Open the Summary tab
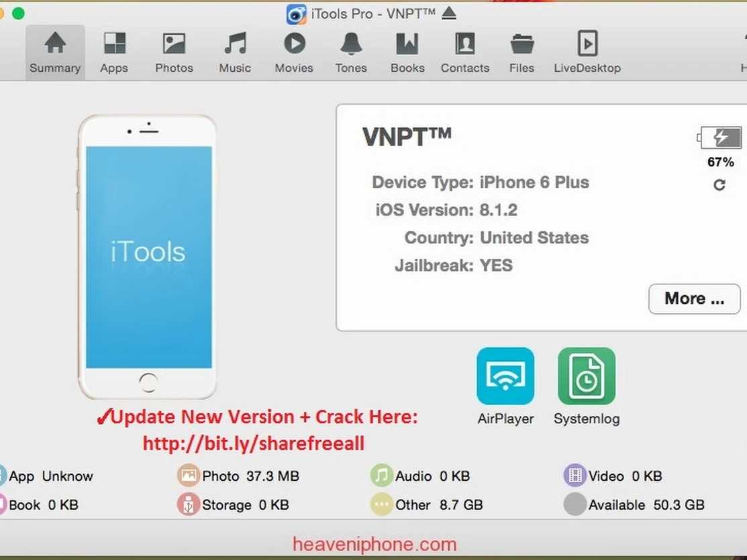Image resolution: width=747 pixels, height=560 pixels. [x=55, y=52]
